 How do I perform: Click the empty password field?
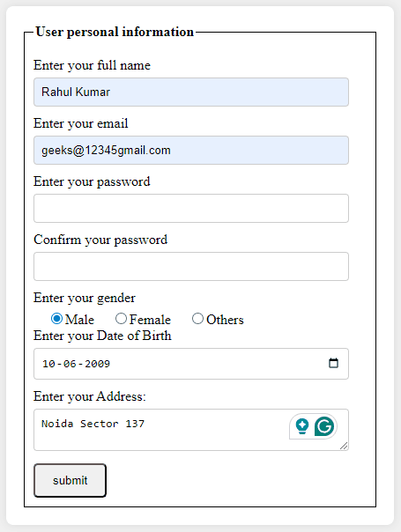[x=191, y=209]
